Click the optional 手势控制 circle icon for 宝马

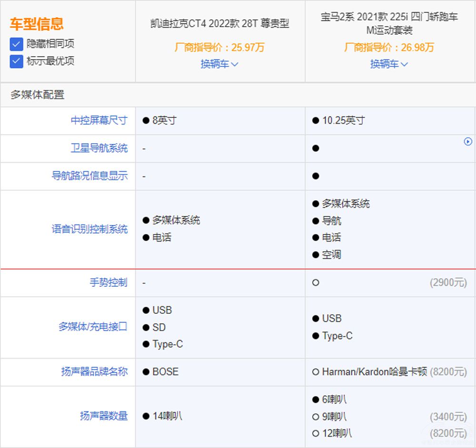coord(316,282)
